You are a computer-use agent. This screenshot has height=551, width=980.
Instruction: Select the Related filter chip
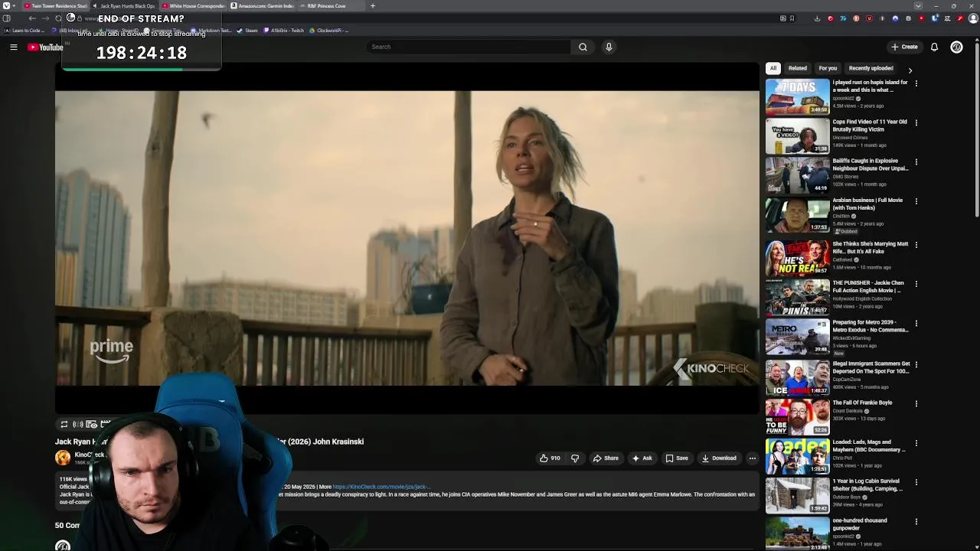coord(798,68)
